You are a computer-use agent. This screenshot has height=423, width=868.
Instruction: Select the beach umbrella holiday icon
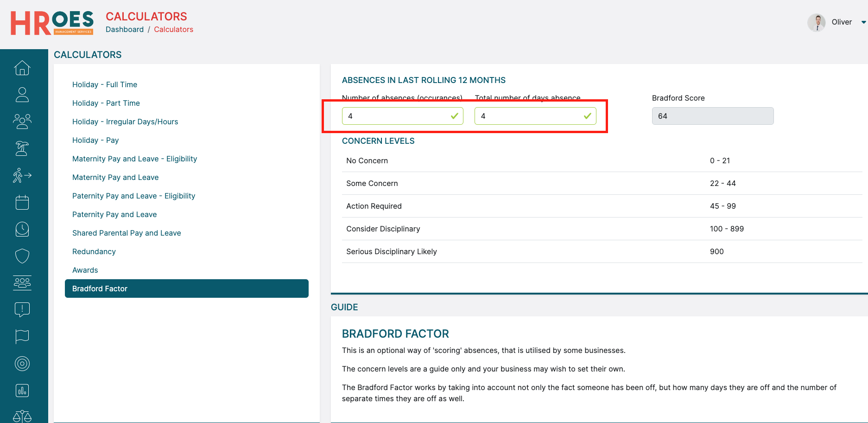(x=22, y=148)
